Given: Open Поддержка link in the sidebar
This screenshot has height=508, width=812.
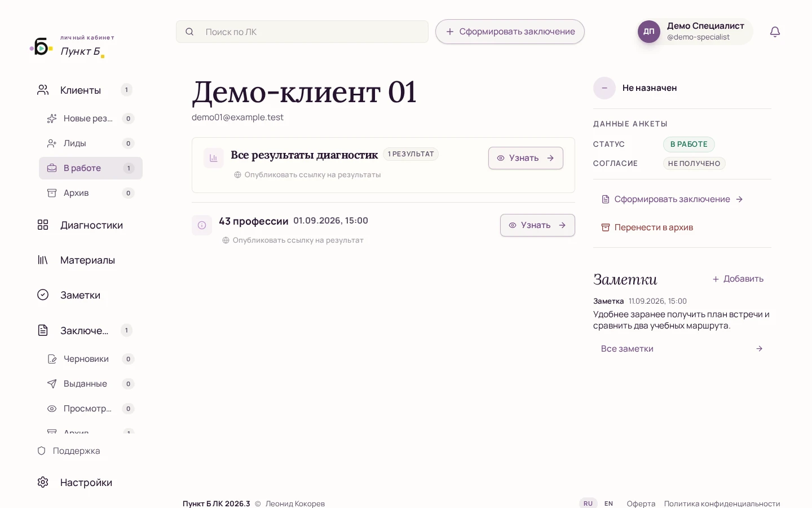Looking at the screenshot, I should (x=68, y=451).
